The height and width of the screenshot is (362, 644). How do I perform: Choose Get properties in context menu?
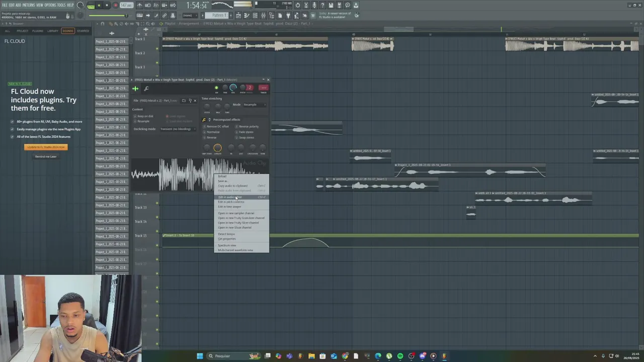pos(242,239)
